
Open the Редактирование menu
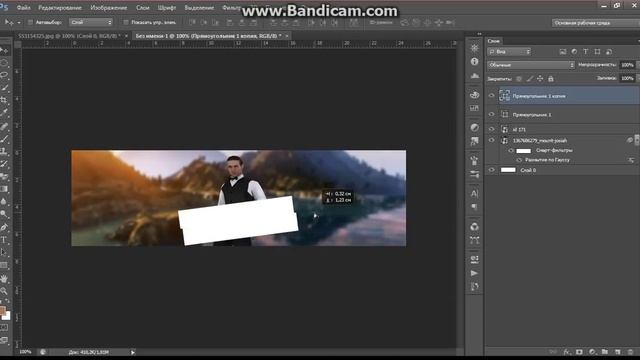pyautogui.click(x=60, y=8)
